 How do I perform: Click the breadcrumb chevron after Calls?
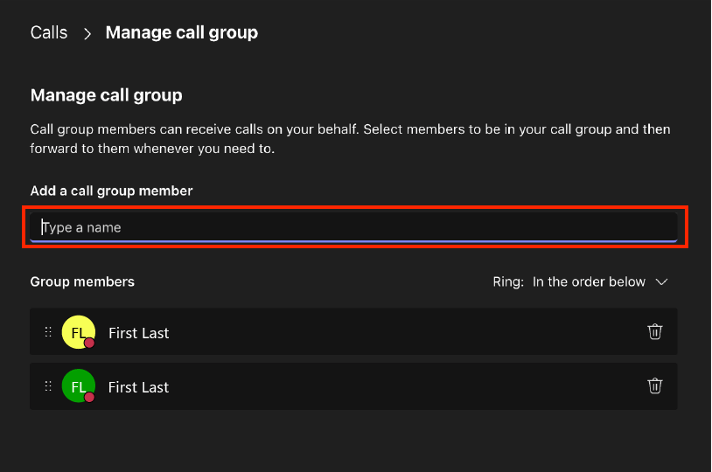[x=87, y=33]
